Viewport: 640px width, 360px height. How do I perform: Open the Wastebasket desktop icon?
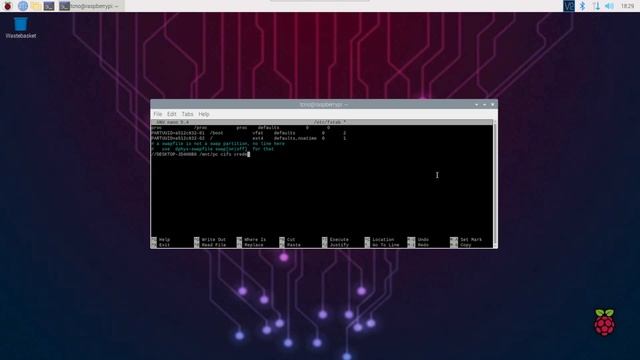21,28
